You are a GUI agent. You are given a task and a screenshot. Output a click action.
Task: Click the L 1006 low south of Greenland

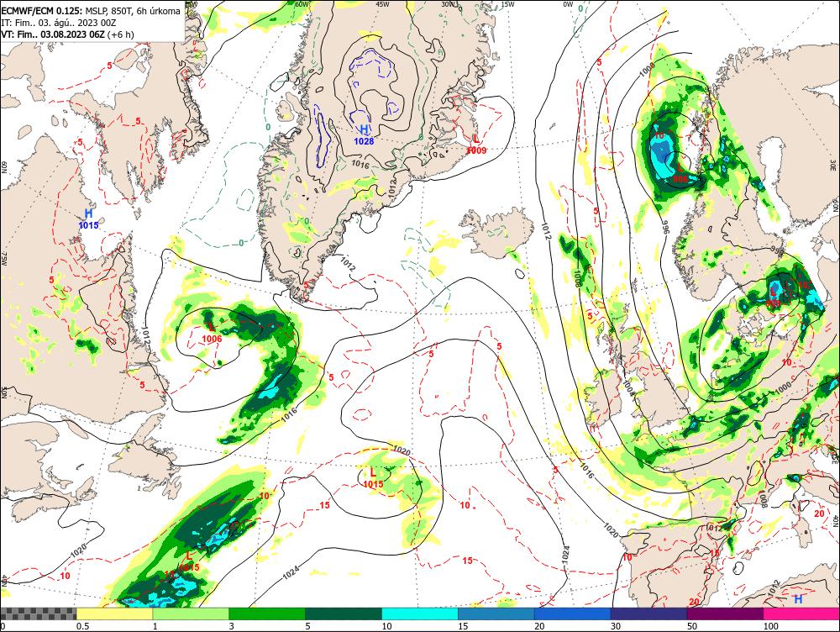pyautogui.click(x=212, y=333)
